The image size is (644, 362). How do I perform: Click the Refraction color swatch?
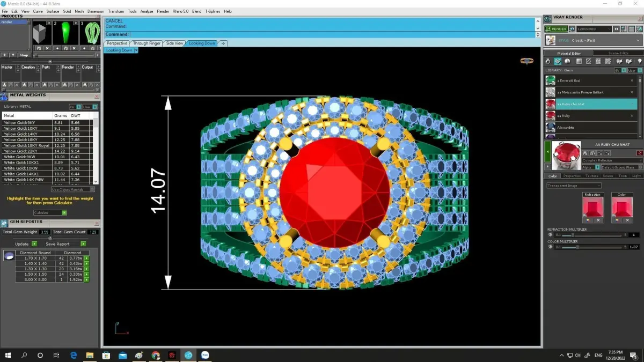pyautogui.click(x=592, y=206)
